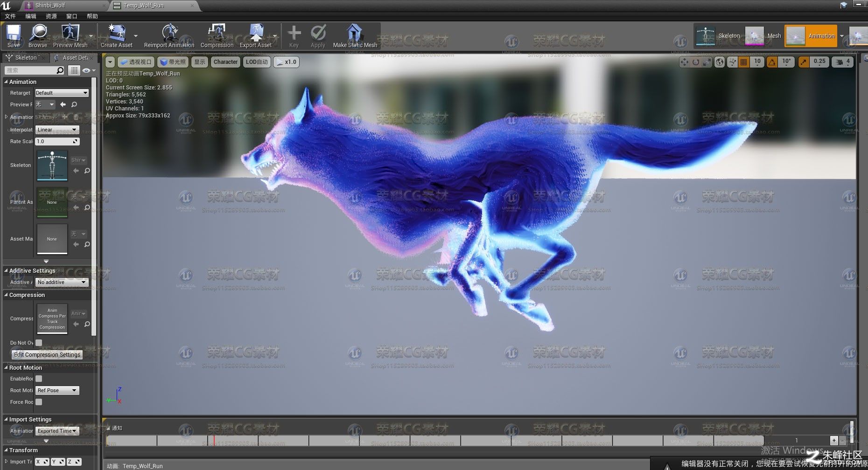Collapse the Animation section
This screenshot has width=868, height=470.
tap(6, 82)
